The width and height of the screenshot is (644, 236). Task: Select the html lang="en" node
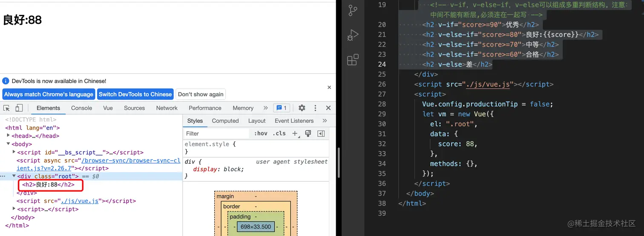click(32, 128)
